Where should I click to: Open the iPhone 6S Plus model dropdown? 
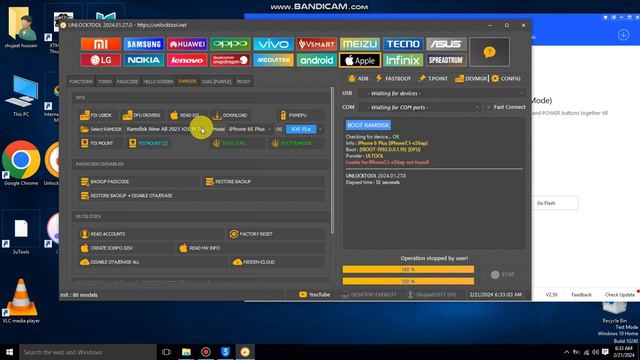[250, 129]
